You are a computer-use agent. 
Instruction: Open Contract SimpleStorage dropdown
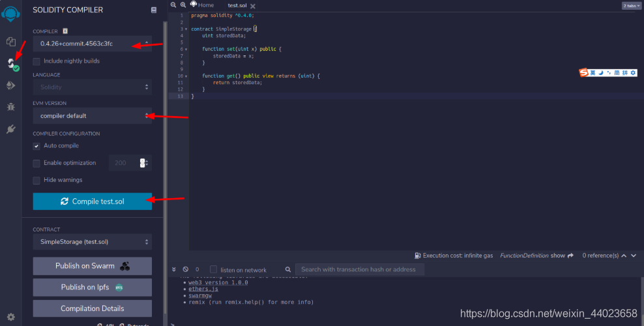pyautogui.click(x=93, y=242)
